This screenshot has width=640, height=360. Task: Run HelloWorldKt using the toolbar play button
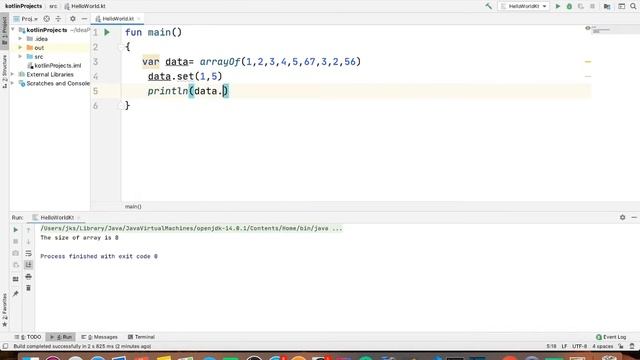coord(558,6)
